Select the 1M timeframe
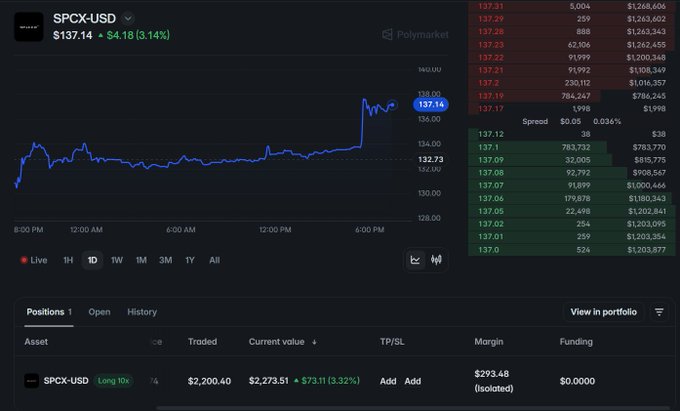This screenshot has width=680, height=411. tap(141, 260)
